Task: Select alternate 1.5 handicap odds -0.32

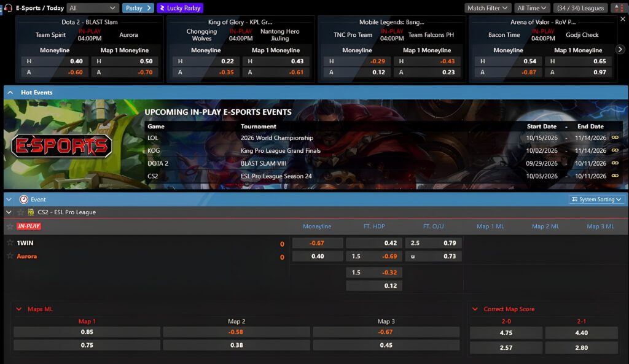Action: coord(374,273)
